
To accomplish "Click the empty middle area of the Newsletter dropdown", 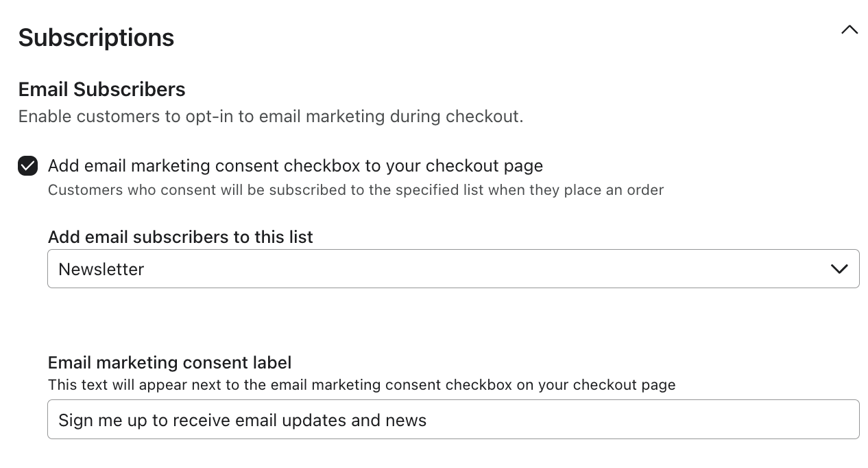I will pos(480,269).
